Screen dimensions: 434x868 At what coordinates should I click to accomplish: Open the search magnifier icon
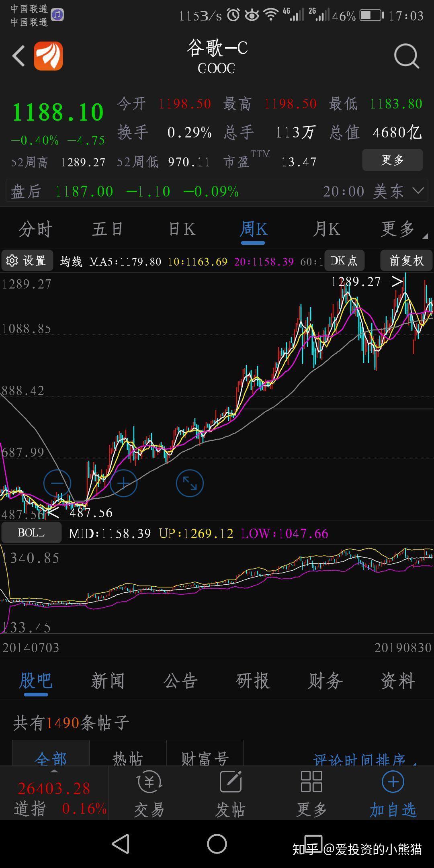(x=407, y=56)
